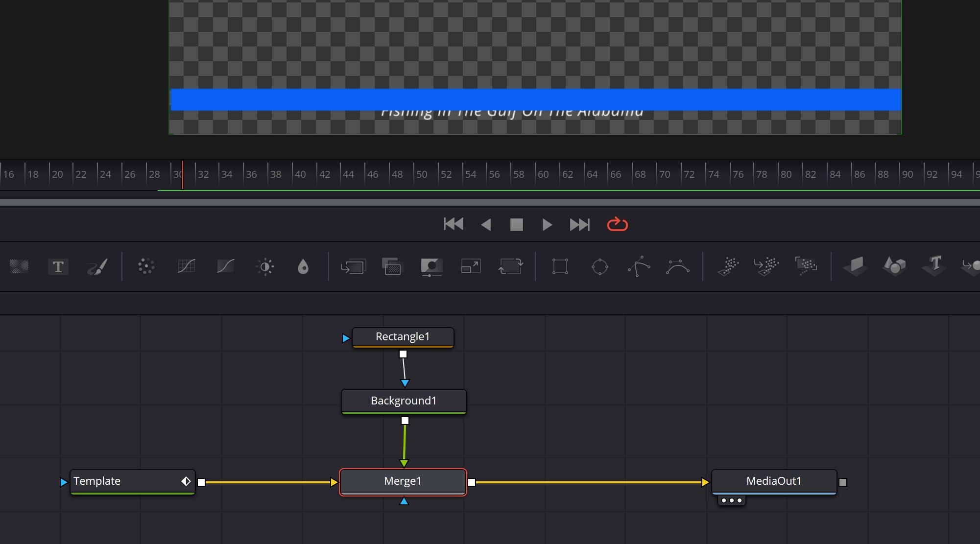
Task: Add a pMerge particle node
Action: click(x=766, y=267)
